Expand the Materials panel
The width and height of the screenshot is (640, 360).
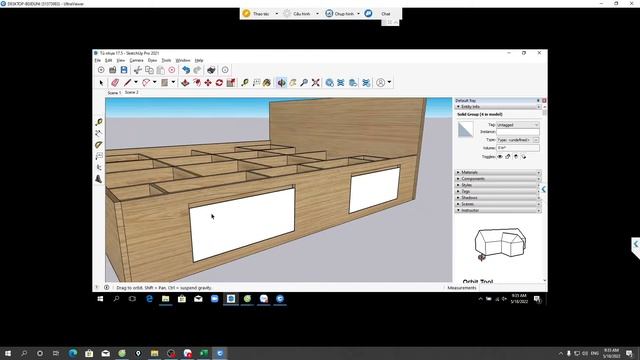[x=498, y=173]
